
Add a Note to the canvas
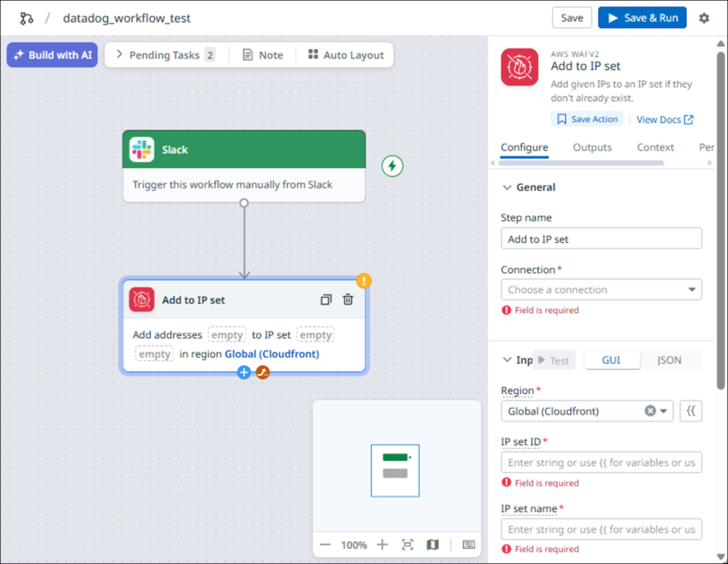click(x=263, y=55)
